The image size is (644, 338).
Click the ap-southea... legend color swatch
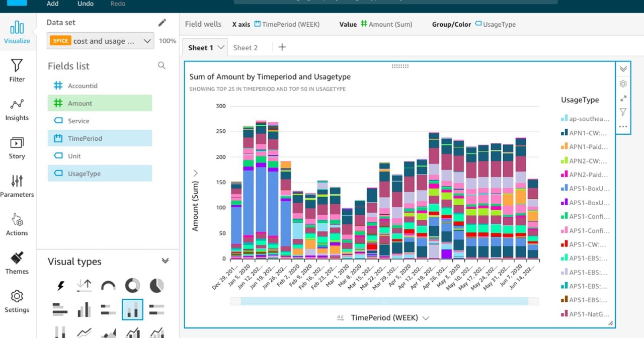(565, 119)
